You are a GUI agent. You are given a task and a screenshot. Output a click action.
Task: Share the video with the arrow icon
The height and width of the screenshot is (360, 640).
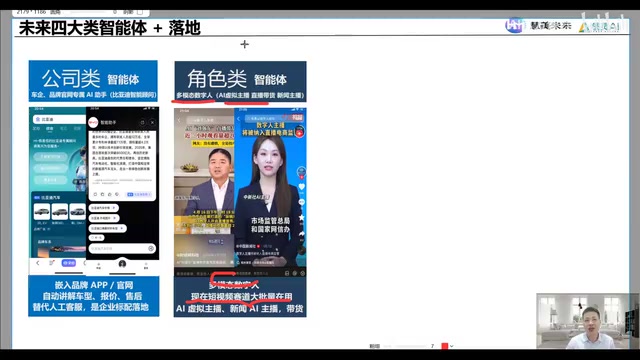click(x=302, y=233)
